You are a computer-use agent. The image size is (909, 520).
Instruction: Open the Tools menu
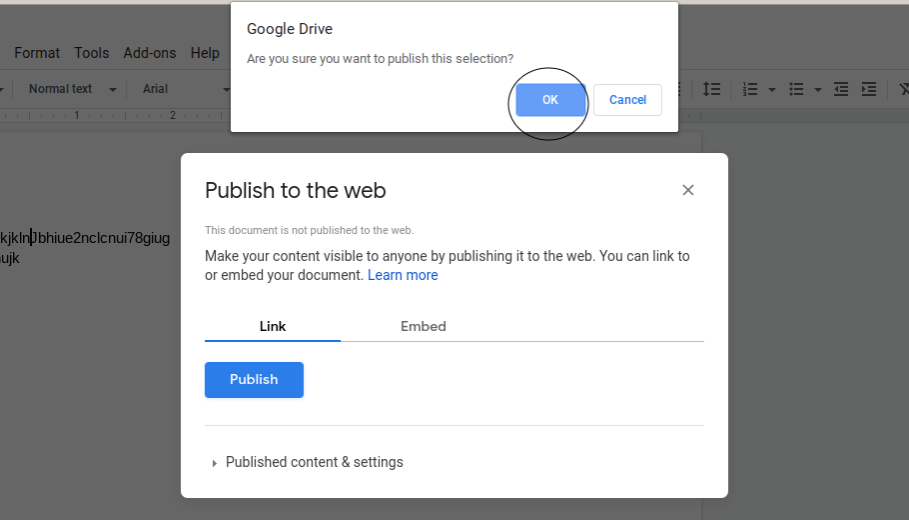click(x=92, y=53)
